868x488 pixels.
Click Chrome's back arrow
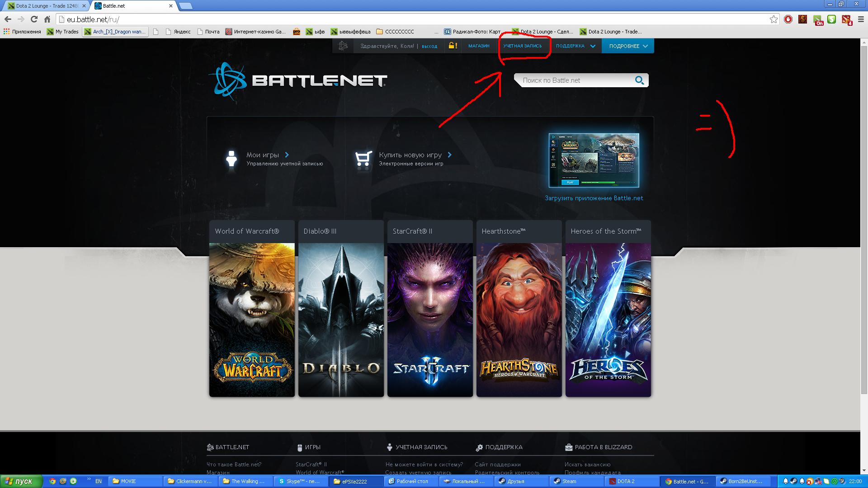(8, 19)
